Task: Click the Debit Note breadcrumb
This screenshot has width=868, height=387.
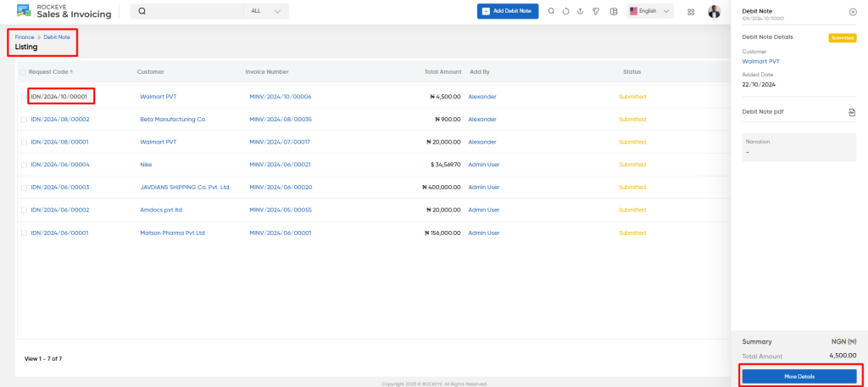Action: coord(57,37)
